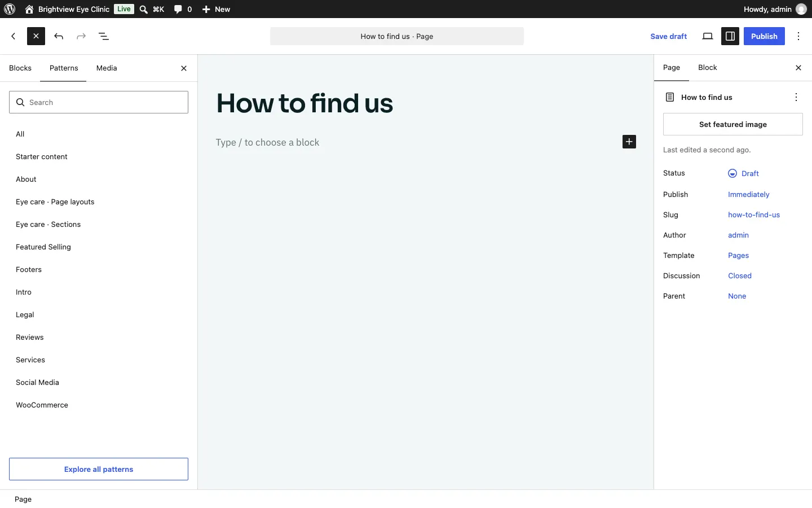Viewport: 812px width, 508px height.
Task: Add a block with the plus button
Action: click(629, 142)
